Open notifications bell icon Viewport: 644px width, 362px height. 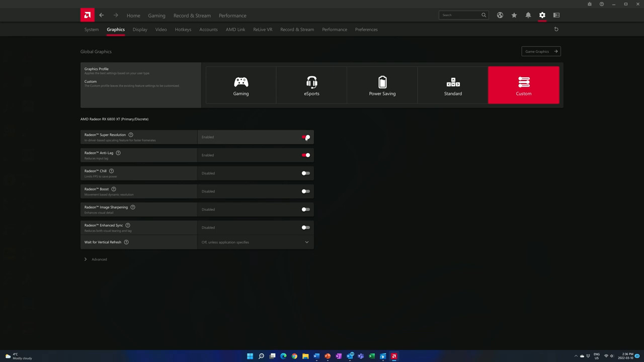[528, 15]
